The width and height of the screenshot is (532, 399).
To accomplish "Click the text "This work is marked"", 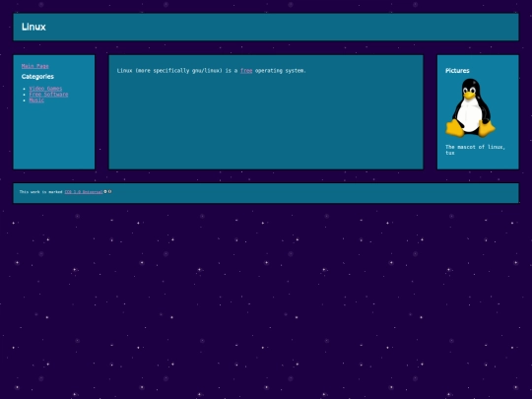I will [41, 192].
